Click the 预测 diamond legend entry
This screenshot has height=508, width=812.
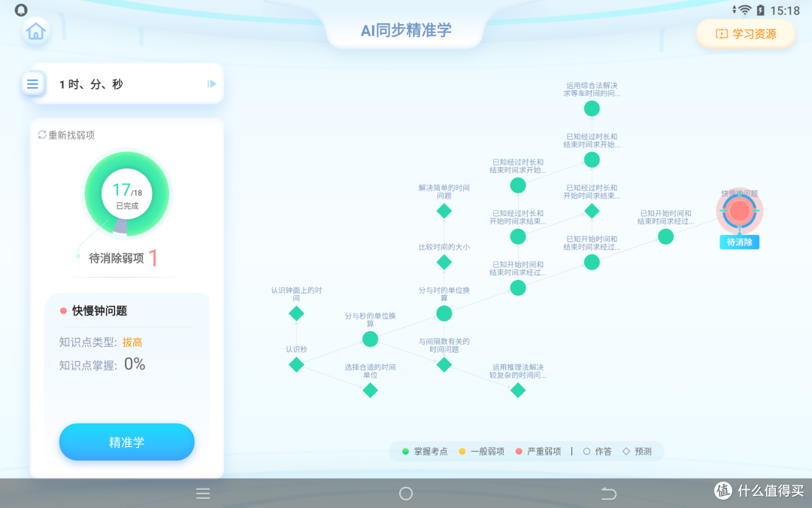pyautogui.click(x=637, y=452)
